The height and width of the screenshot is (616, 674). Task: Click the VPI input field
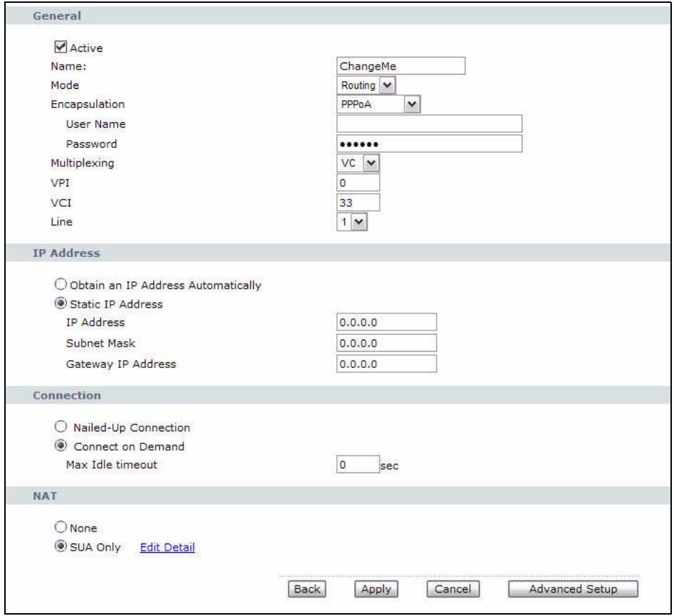[x=358, y=183]
